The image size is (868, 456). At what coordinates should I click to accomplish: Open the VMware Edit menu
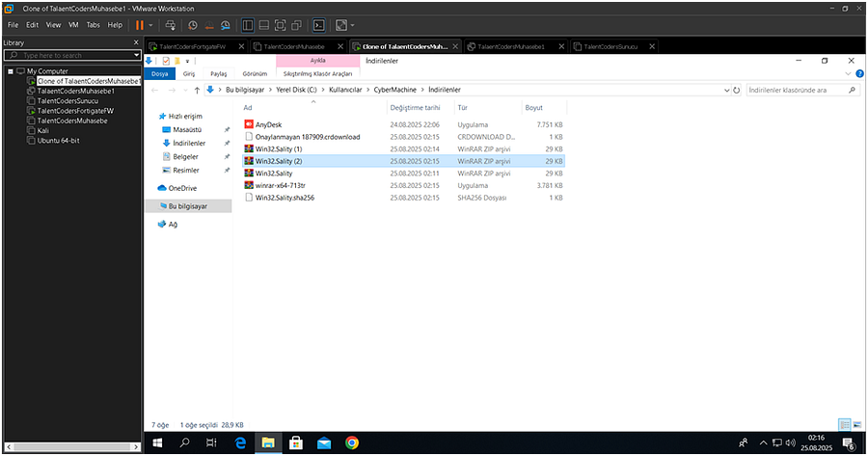point(32,25)
